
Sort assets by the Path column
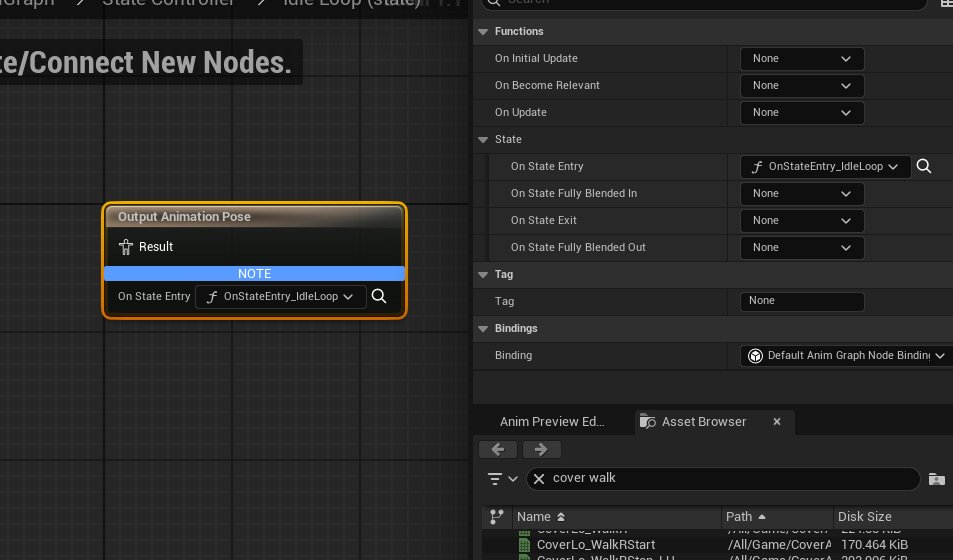[777, 516]
